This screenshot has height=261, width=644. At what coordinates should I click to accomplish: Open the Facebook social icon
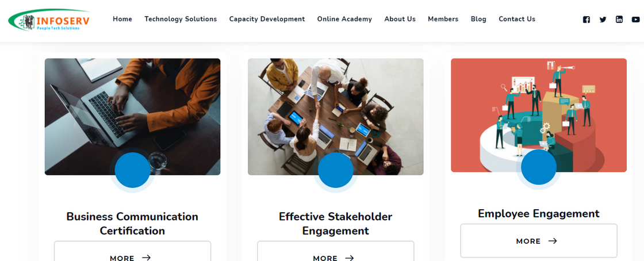(x=586, y=20)
